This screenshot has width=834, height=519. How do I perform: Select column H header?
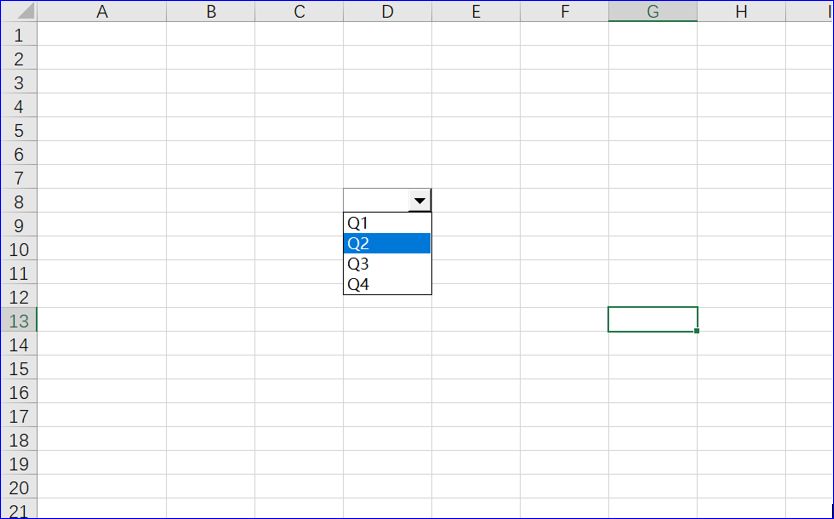click(741, 11)
